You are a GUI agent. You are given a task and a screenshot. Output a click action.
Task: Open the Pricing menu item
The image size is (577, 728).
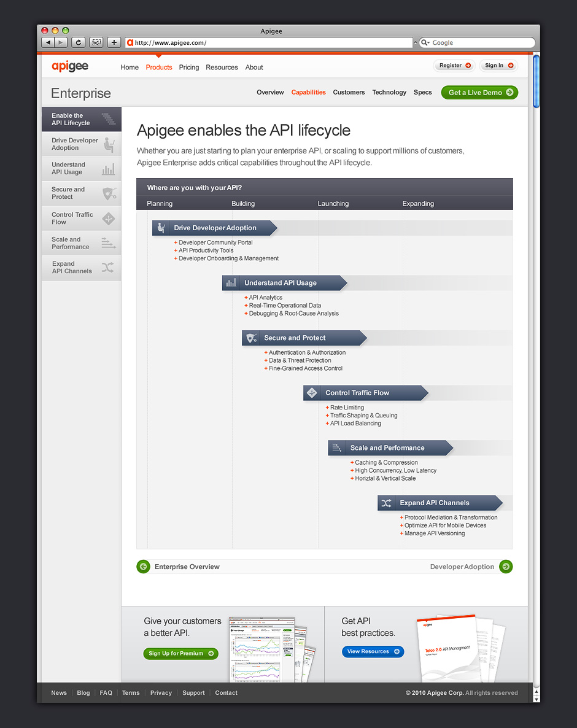(189, 68)
